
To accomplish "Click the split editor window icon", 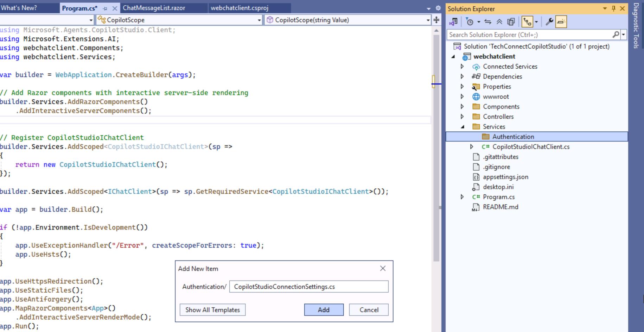I will click(436, 20).
